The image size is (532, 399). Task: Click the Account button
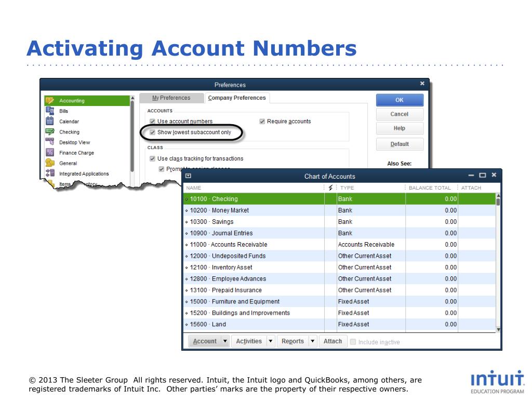(205, 341)
